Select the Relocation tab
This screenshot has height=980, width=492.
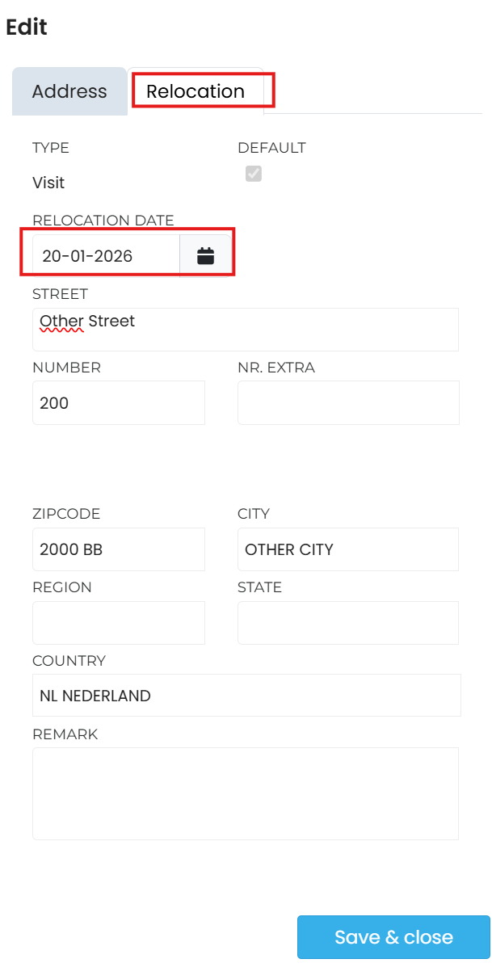[x=196, y=91]
